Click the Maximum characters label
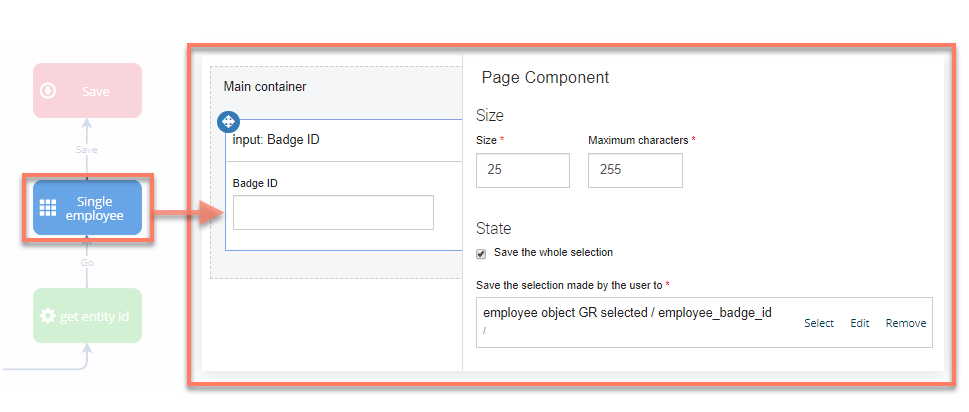Image resolution: width=969 pixels, height=412 pixels. click(638, 140)
